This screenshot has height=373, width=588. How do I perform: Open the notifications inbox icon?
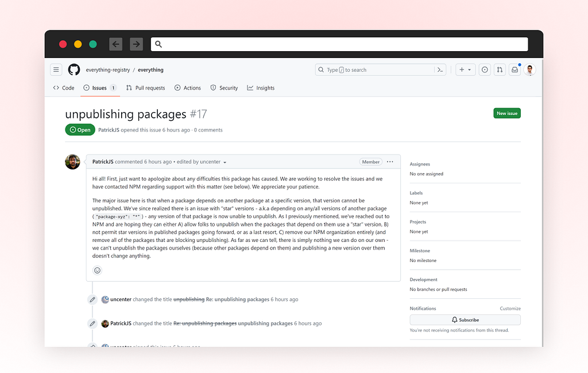click(x=515, y=70)
